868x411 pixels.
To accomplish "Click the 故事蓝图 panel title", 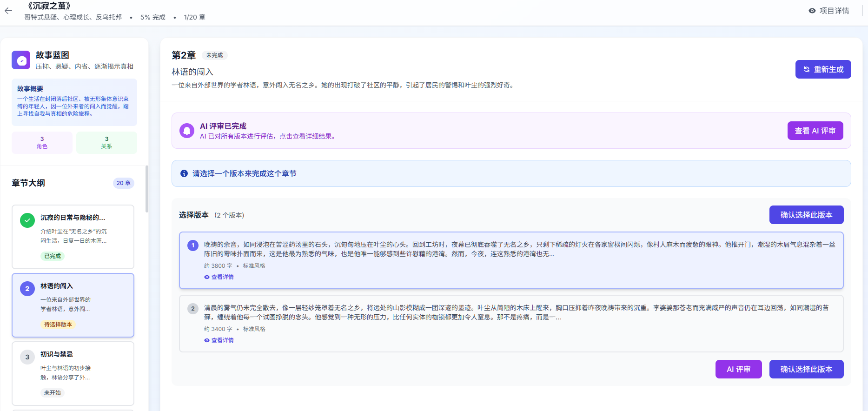I will tap(53, 55).
